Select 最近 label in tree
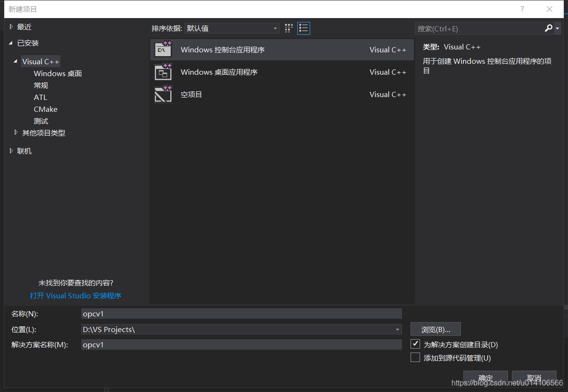Screen dimensions: 568x392 click(x=24, y=27)
